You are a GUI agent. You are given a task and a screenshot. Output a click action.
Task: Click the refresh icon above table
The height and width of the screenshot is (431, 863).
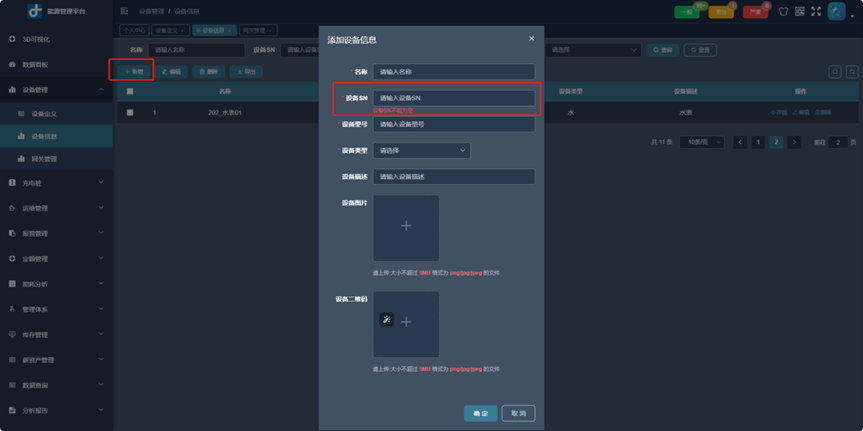pyautogui.click(x=852, y=72)
